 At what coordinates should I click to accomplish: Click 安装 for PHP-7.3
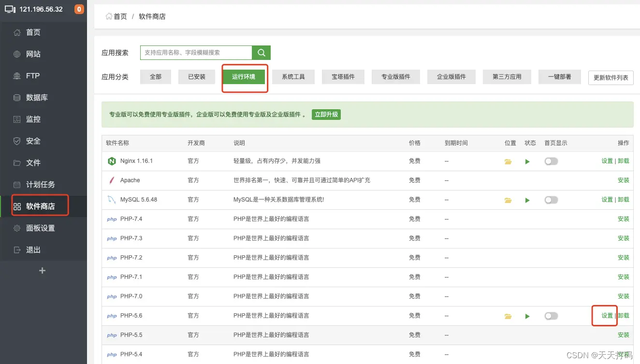(624, 238)
